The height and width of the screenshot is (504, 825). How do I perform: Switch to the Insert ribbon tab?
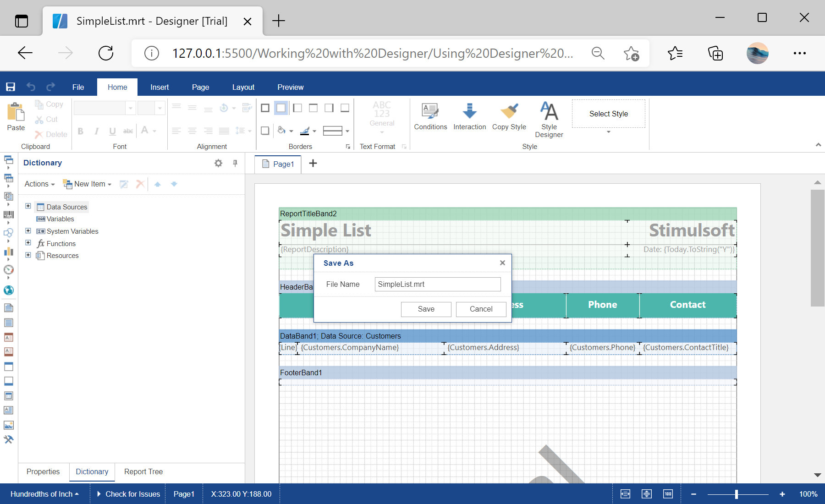pyautogui.click(x=159, y=87)
